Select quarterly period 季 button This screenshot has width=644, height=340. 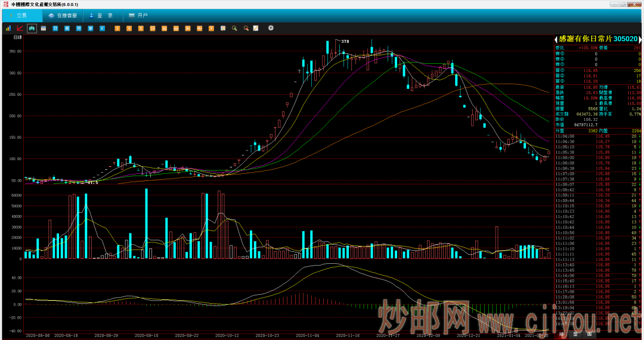pos(91,29)
